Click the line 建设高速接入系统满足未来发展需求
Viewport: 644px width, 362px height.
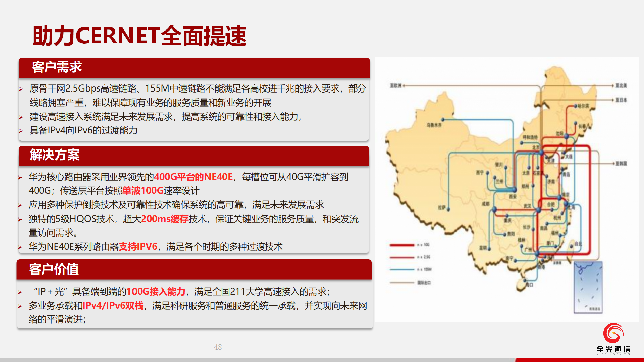click(165, 117)
